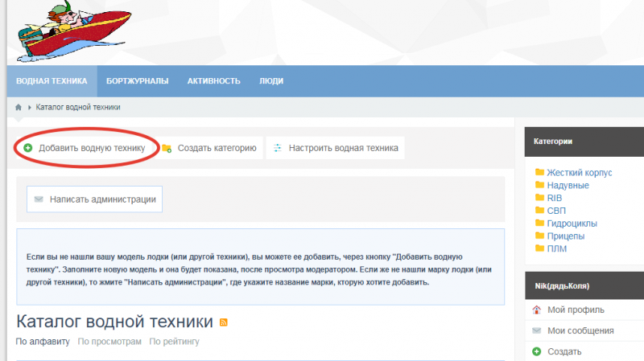Click the home icon in breadcrumb
Screen dimensions: 644x361
(x=19, y=107)
